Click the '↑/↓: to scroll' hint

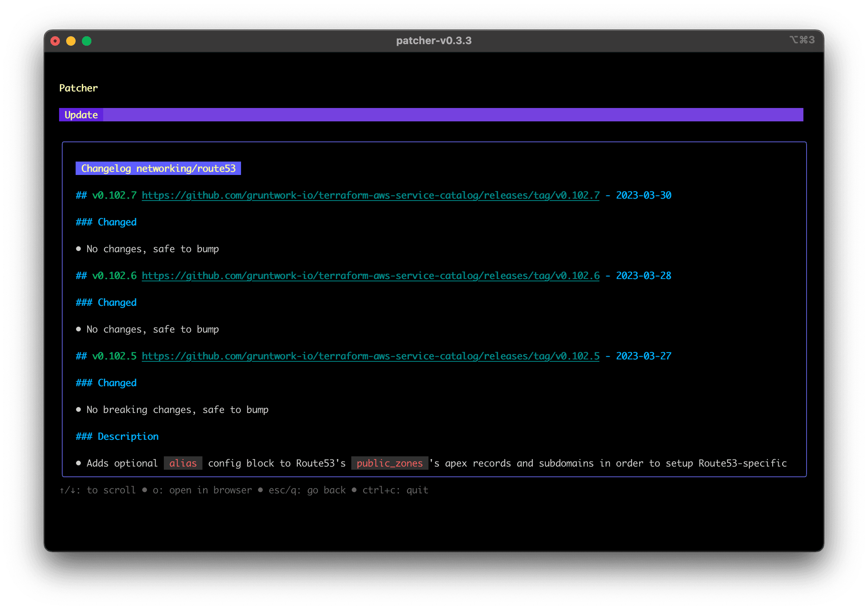(97, 490)
